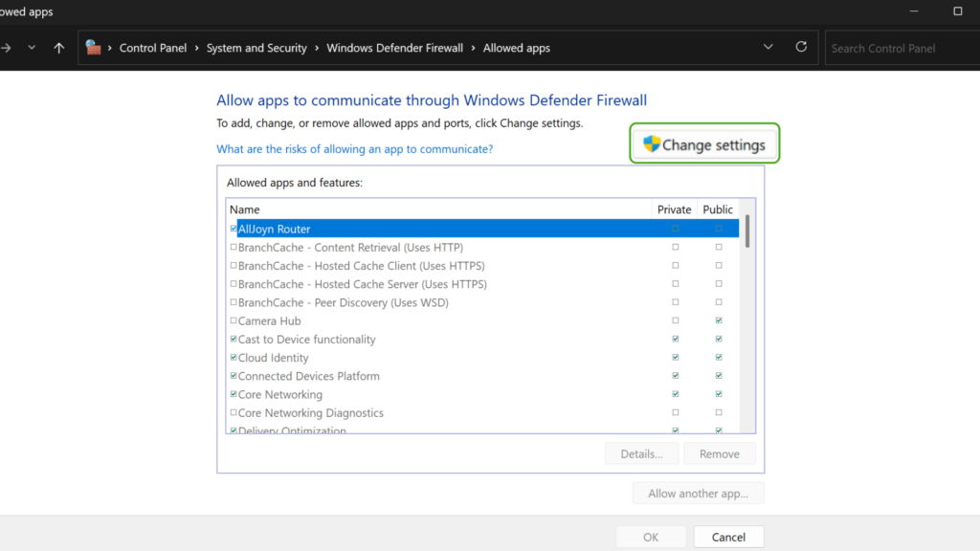This screenshot has height=551, width=980.
Task: Open risks of allowing an app link
Action: click(354, 148)
